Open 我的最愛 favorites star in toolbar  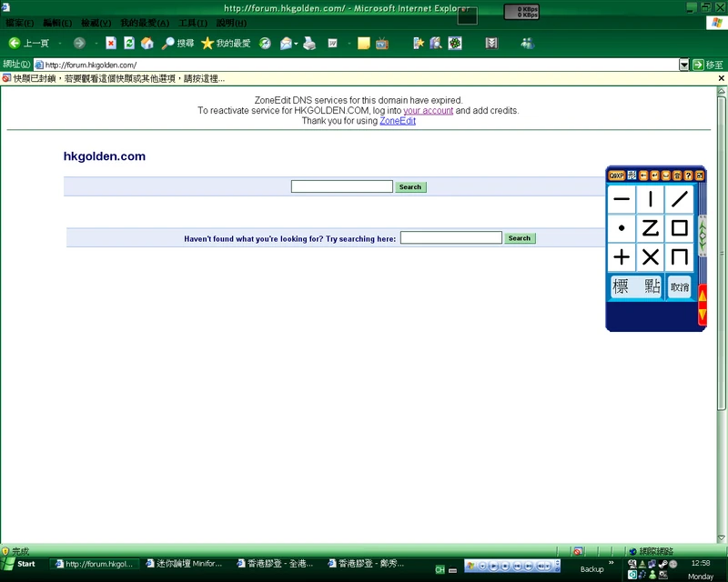[226, 43]
